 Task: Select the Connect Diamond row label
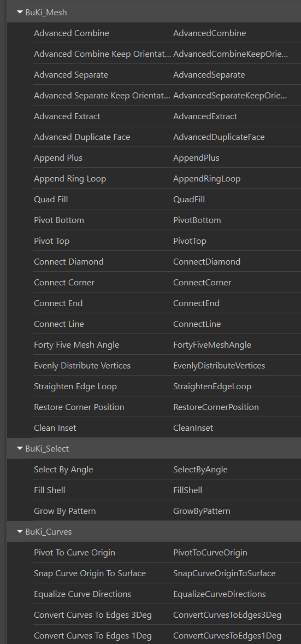tap(69, 262)
